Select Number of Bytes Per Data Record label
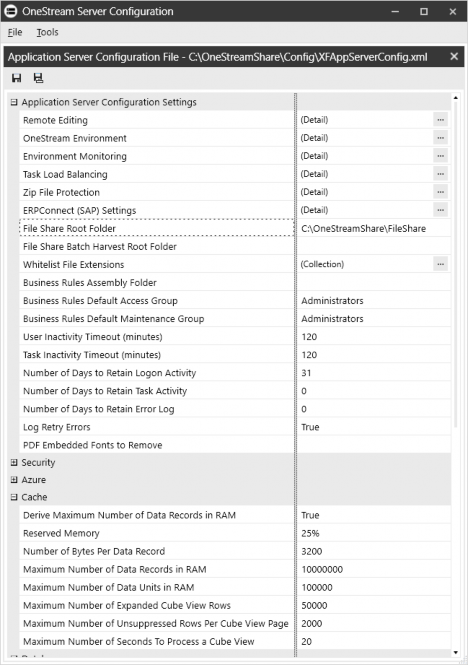468x665 pixels. pyautogui.click(x=94, y=551)
